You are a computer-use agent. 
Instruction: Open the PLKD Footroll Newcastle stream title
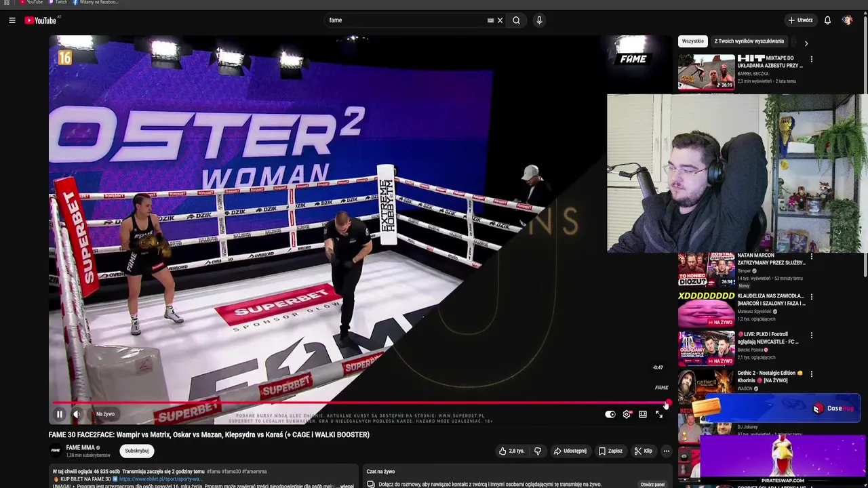[x=768, y=338]
